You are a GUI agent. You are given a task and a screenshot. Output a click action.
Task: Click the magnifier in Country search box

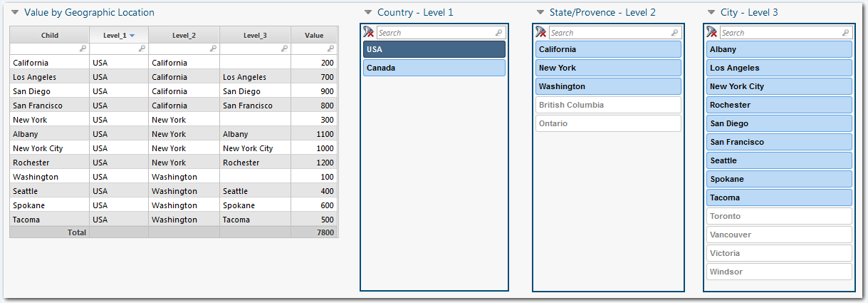coord(498,33)
